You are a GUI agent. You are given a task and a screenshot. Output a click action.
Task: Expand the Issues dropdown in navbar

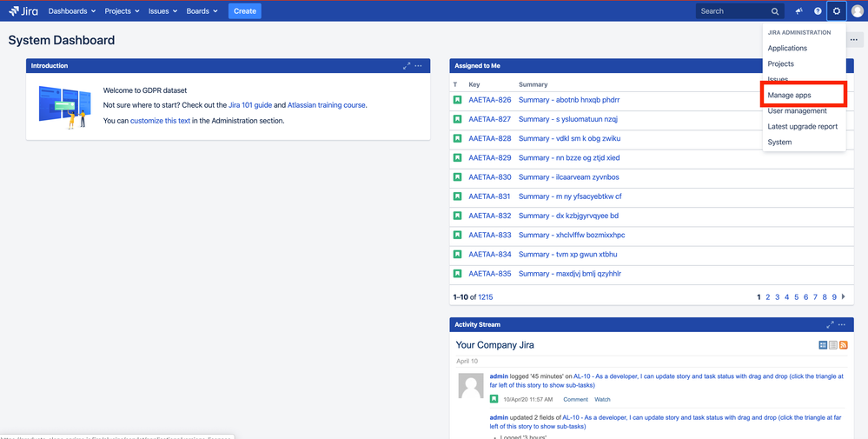coord(162,11)
